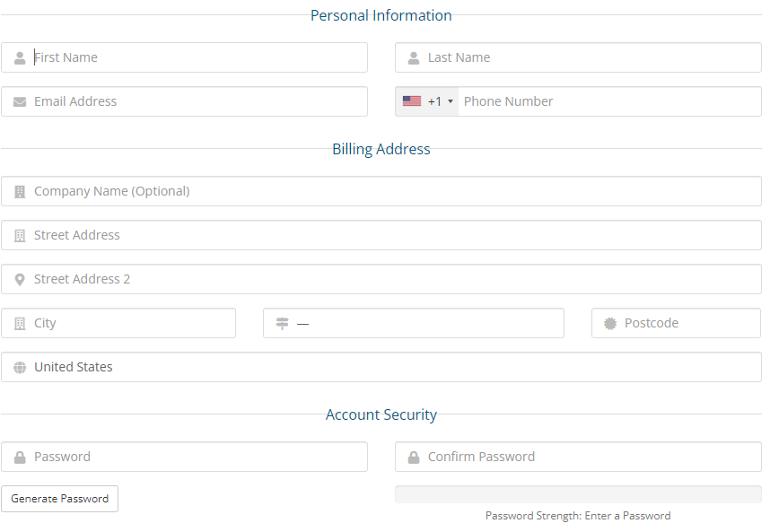Click the person icon beside Last Name
Image resolution: width=770 pixels, height=532 pixels.
click(414, 57)
